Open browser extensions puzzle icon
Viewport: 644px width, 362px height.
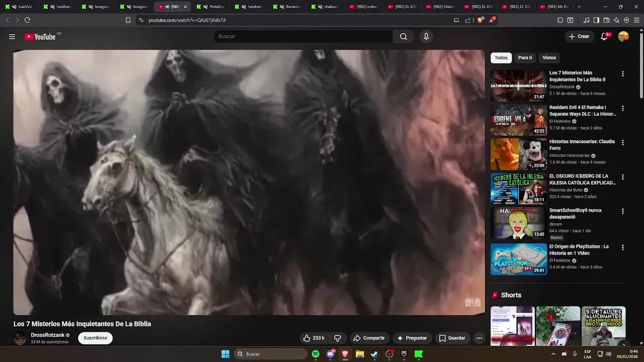560,20
